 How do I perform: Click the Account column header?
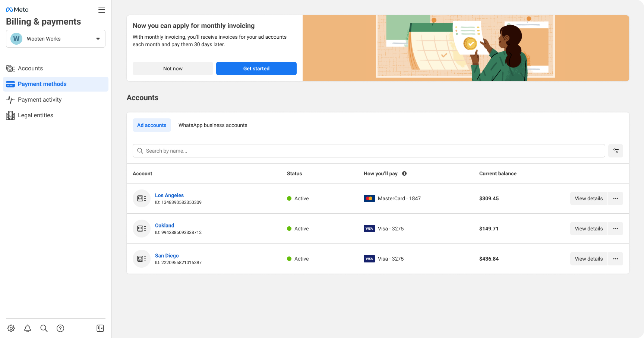tap(142, 173)
